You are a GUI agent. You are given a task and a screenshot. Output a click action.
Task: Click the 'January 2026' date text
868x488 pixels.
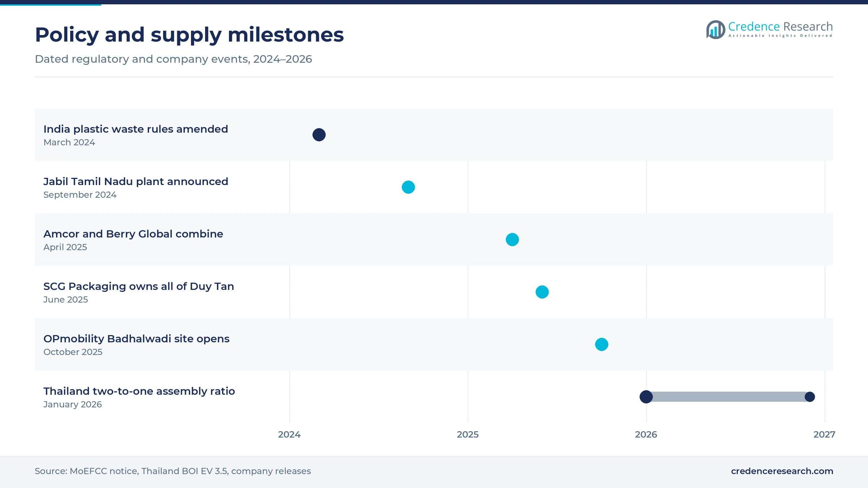coord(72,404)
